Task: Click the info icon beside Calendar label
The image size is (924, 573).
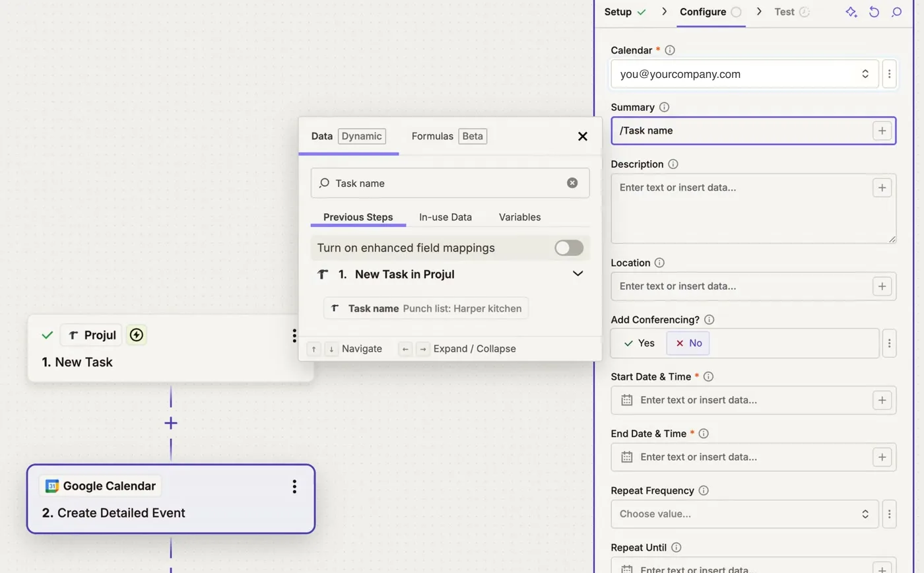Action: 670,50
